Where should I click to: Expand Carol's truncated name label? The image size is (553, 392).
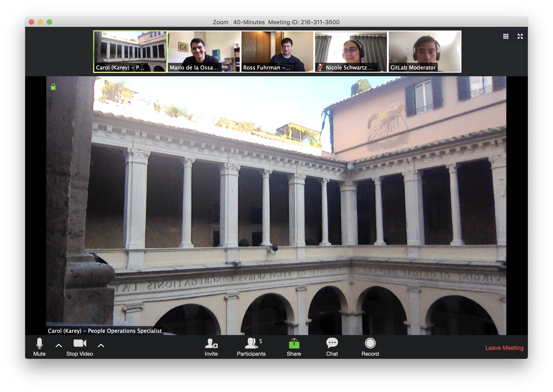pos(121,68)
